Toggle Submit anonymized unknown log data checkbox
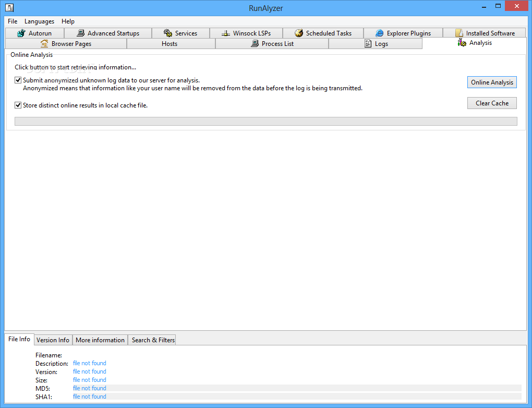The height and width of the screenshot is (408, 532). point(18,80)
